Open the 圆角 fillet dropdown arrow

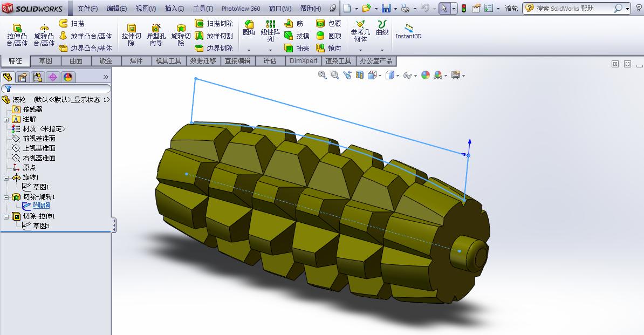249,50
